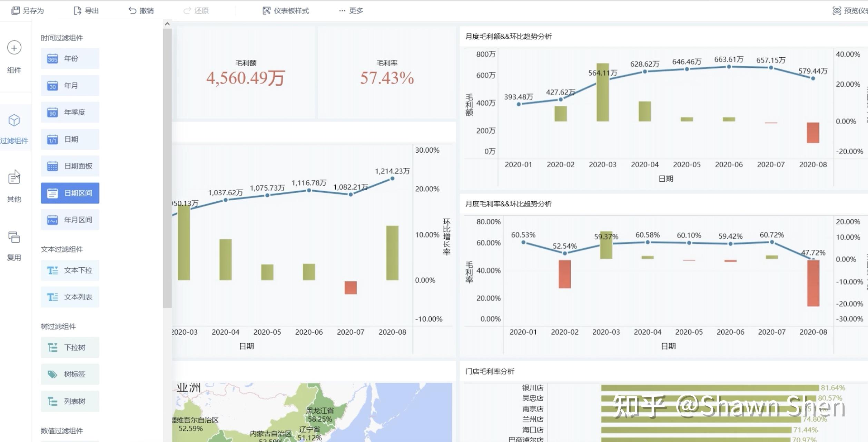Open the 复用 sidebar icon
The height and width of the screenshot is (442, 868).
pyautogui.click(x=14, y=237)
